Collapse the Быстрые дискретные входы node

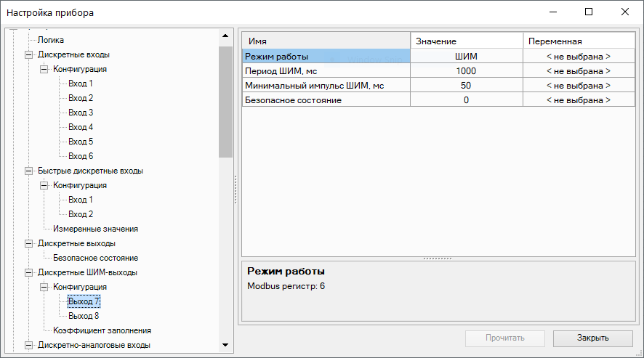coord(29,171)
